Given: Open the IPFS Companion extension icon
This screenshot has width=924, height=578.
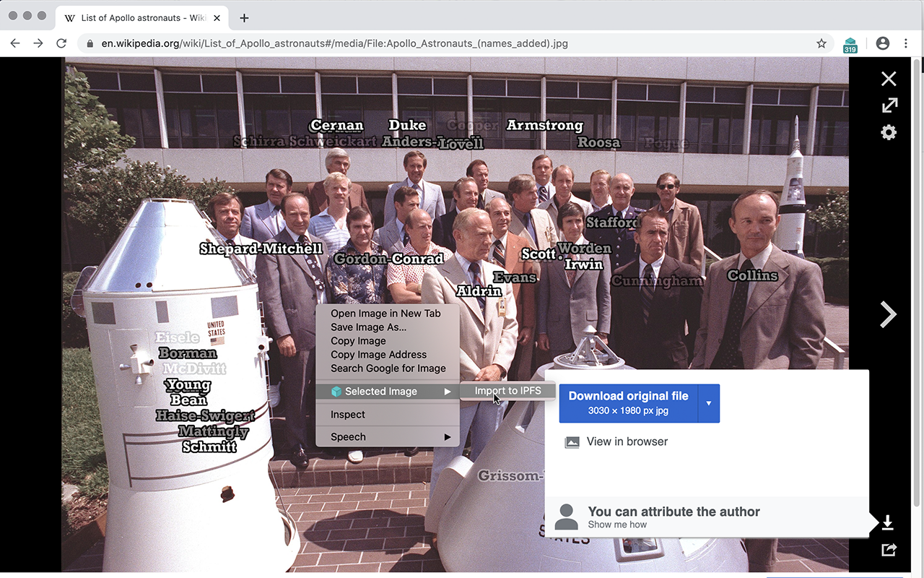Looking at the screenshot, I should (x=850, y=44).
